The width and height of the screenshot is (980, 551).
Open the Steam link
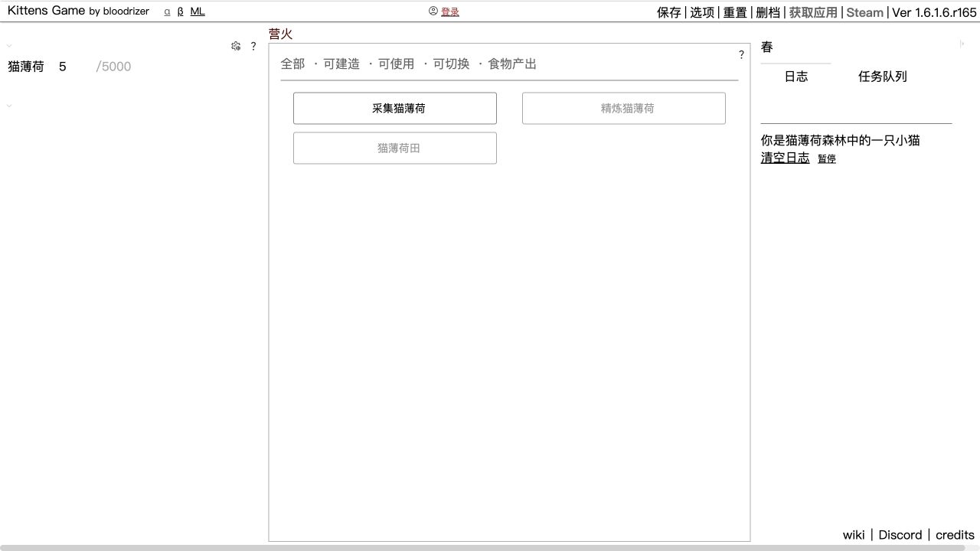point(865,12)
